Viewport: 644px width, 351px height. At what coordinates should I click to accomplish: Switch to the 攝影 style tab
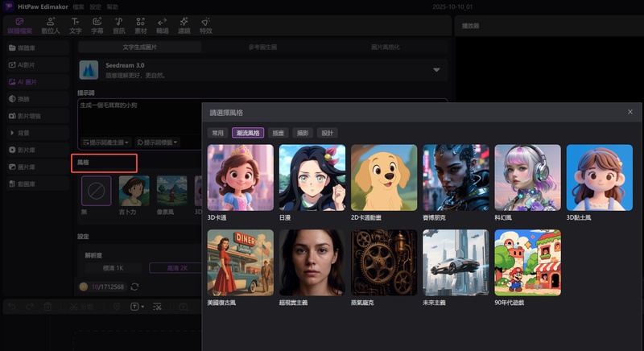[x=303, y=133]
